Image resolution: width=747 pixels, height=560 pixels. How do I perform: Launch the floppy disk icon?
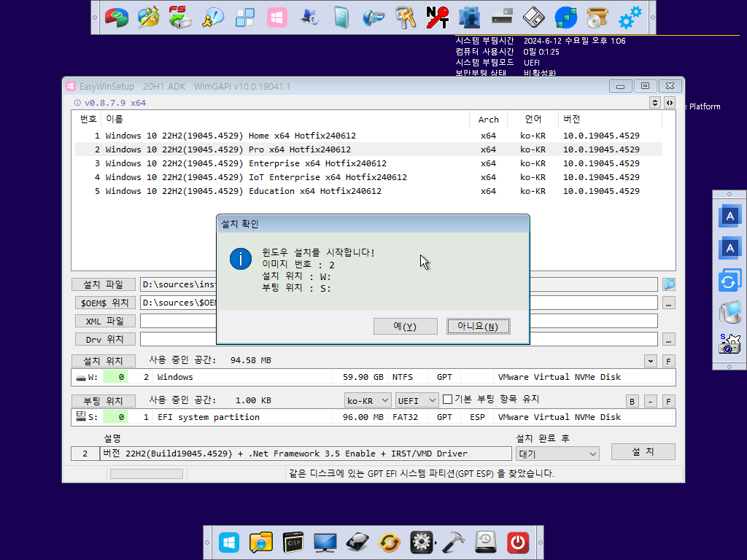coord(533,17)
